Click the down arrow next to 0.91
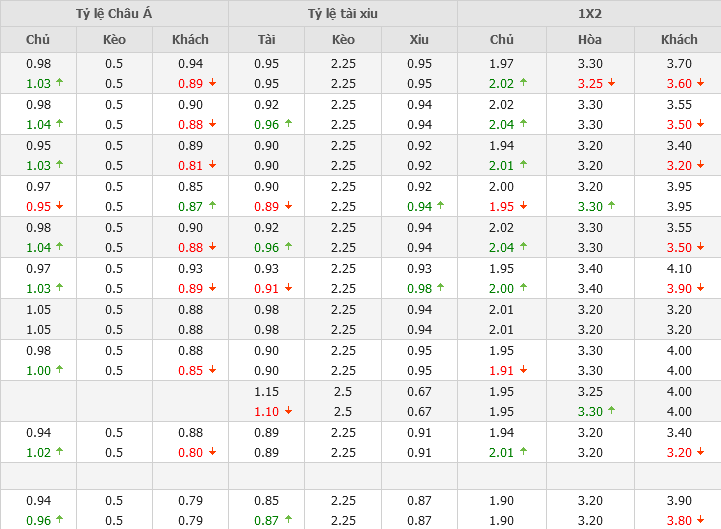 tap(290, 288)
